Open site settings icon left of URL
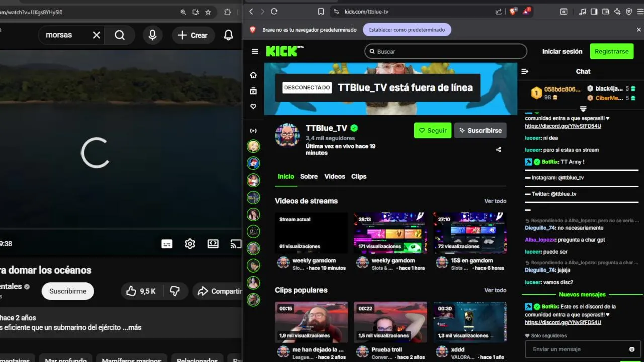The height and width of the screenshot is (362, 644). (x=335, y=12)
